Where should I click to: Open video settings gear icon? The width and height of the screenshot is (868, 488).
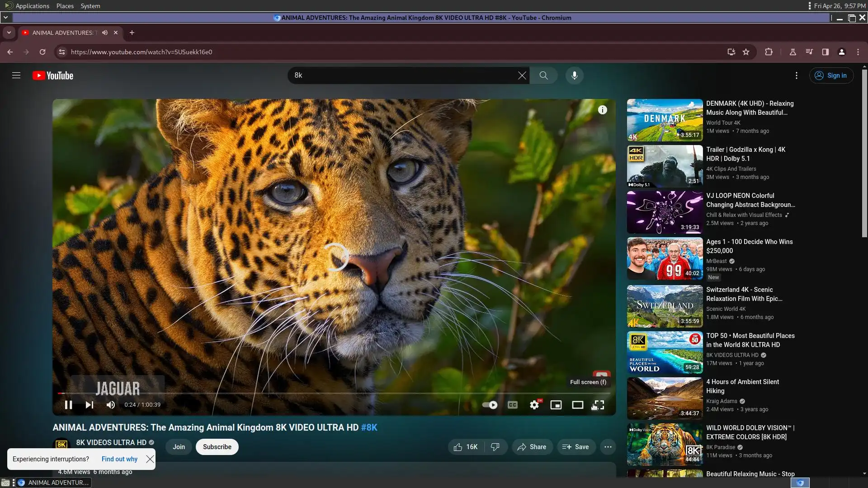pyautogui.click(x=534, y=405)
